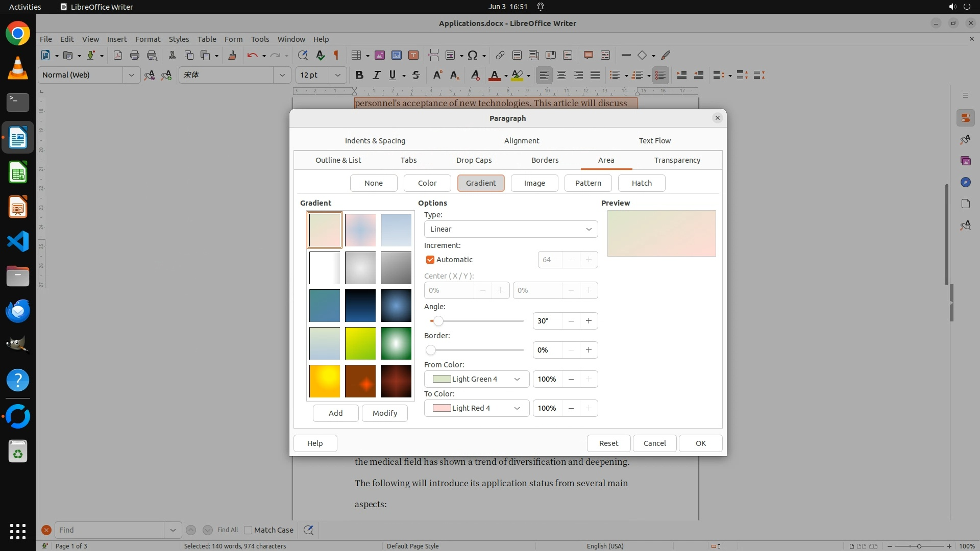
Task: Click the Justified alignment icon
Action: pos(595,75)
